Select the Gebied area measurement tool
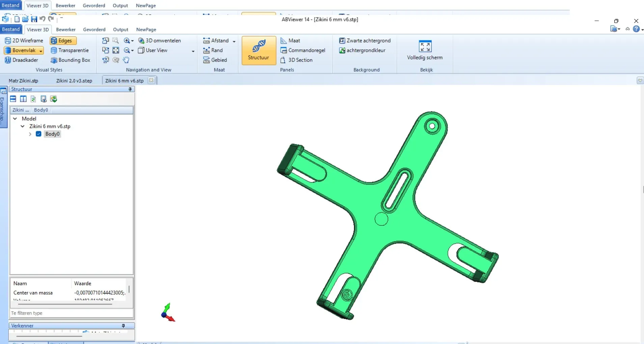Image resolution: width=644 pixels, height=344 pixels. tap(215, 60)
